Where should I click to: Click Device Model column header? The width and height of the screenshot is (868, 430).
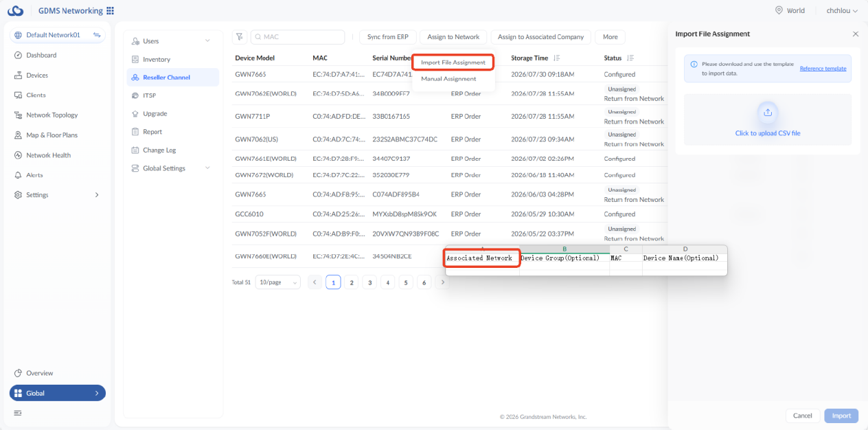coord(255,58)
